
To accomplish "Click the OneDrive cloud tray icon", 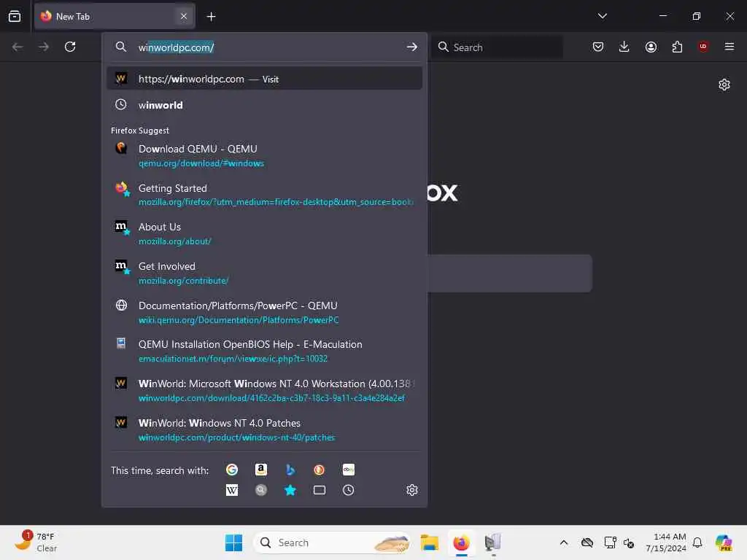I will [587, 542].
